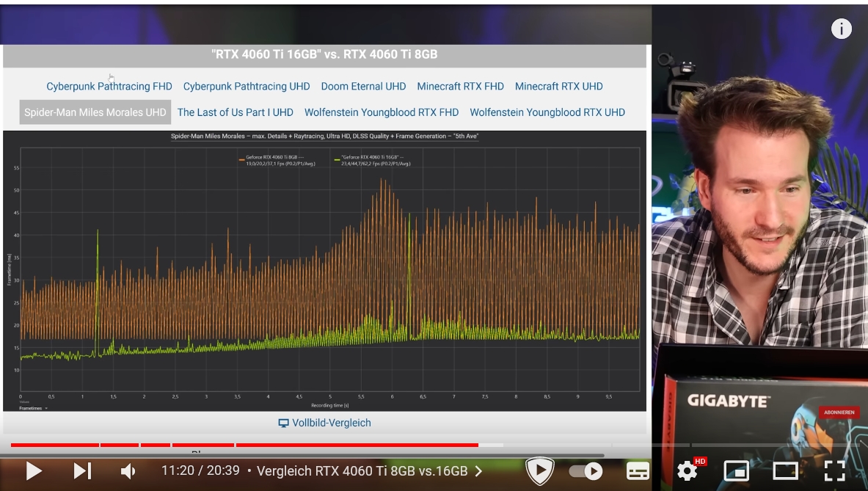Open the info card icon
Screen dimensions: 868x491
(x=841, y=28)
